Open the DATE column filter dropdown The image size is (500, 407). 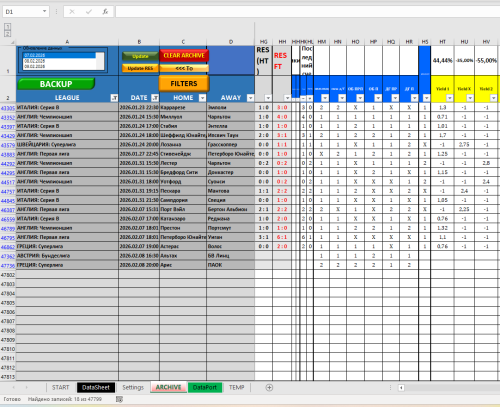coord(155,98)
